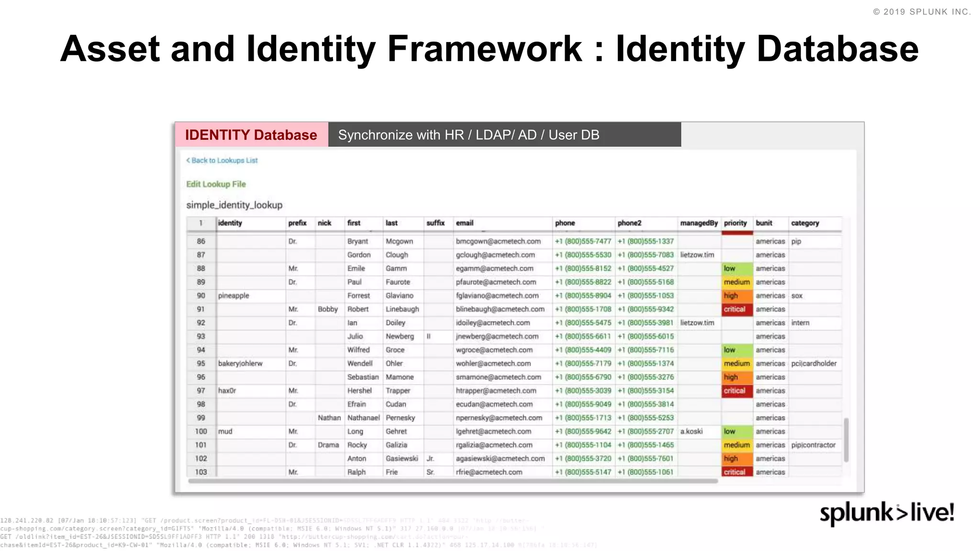Select the high priority cell in Forrest's row
The height and width of the screenshot is (551, 980).
tap(737, 296)
